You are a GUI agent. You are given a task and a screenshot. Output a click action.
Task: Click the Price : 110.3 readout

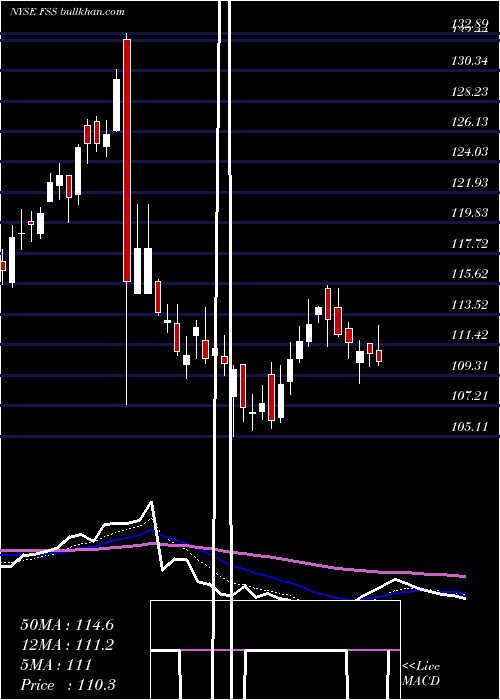pyautogui.click(x=67, y=685)
